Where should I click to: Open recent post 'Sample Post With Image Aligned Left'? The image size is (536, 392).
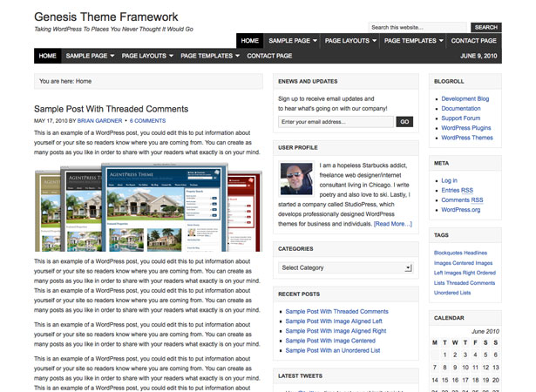tap(334, 321)
